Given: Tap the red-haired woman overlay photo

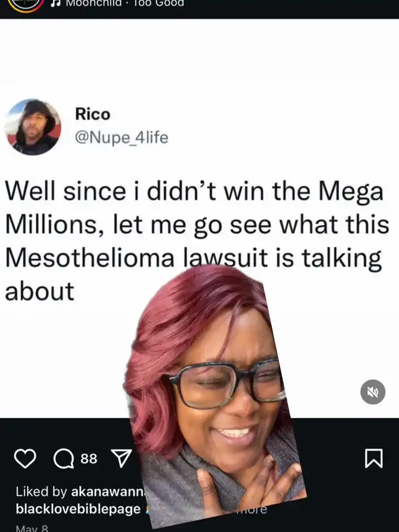Looking at the screenshot, I should click(217, 397).
